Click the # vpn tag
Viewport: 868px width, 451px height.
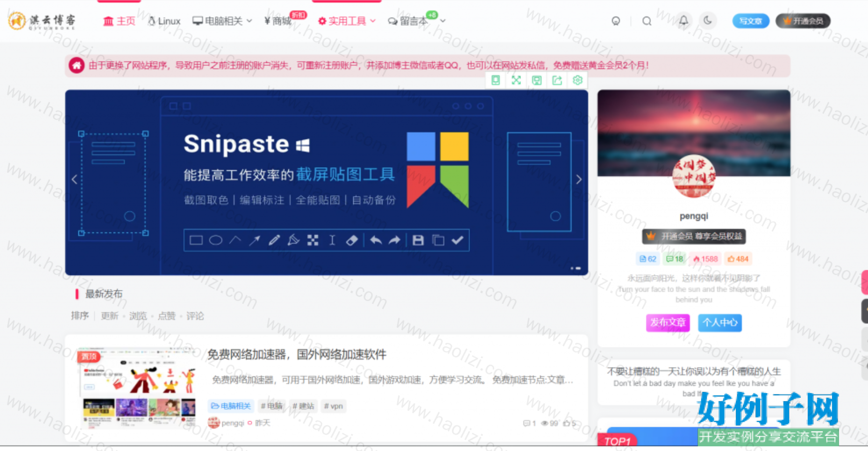coord(334,406)
